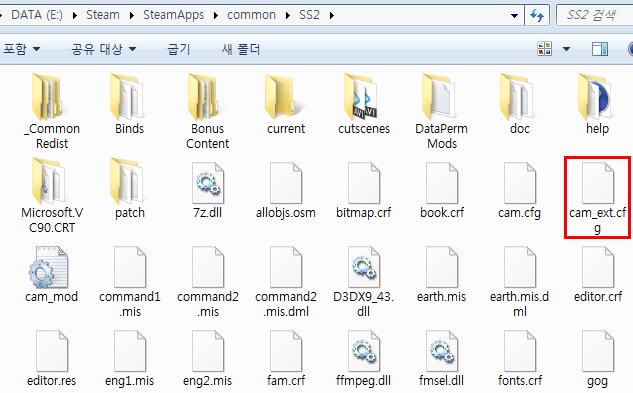Open the current folder

(285, 104)
